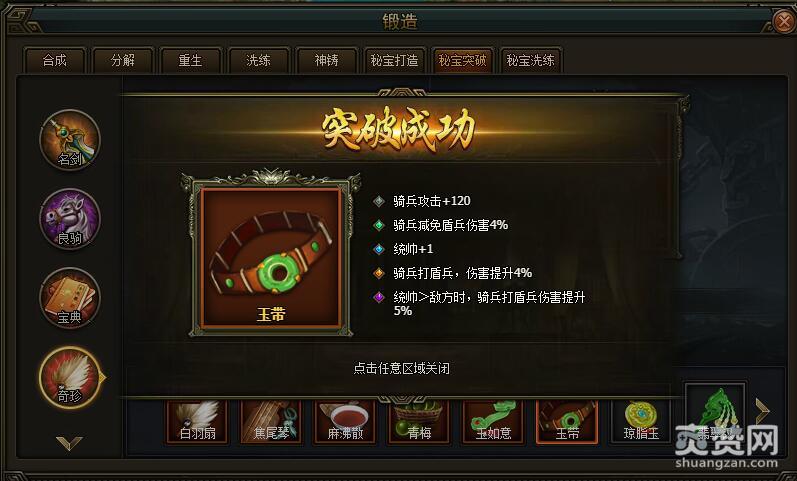Select the 玉带 belt item in list
The height and width of the screenshot is (481, 797).
[x=567, y=422]
